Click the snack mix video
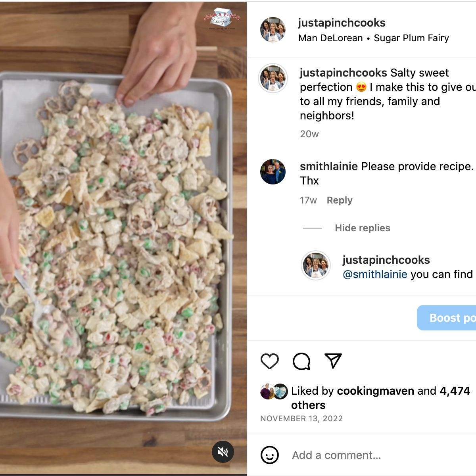The height and width of the screenshot is (476, 476). (119, 238)
